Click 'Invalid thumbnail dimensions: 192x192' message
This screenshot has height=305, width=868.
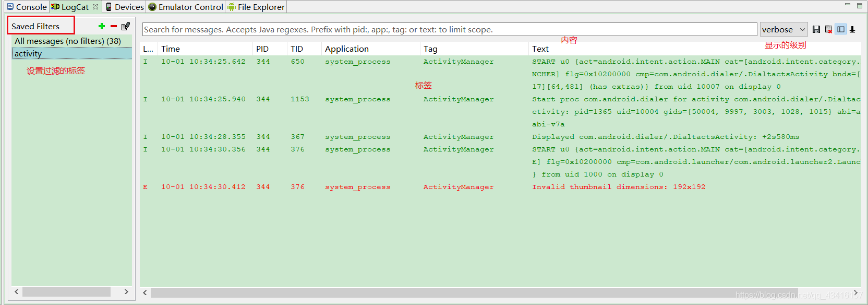pos(619,187)
